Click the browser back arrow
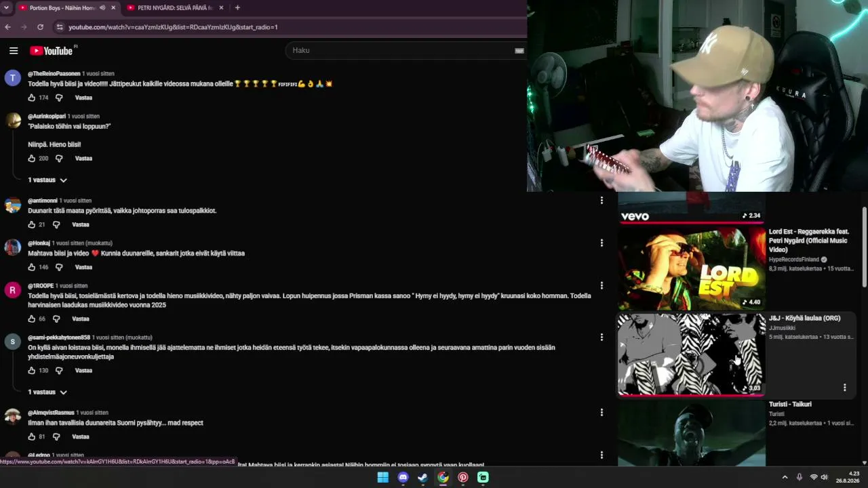Screen dimensions: 868x488 (x=7, y=27)
